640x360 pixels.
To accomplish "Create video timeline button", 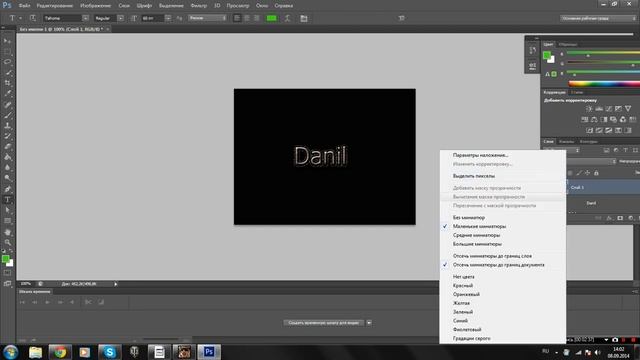I will tap(323, 323).
